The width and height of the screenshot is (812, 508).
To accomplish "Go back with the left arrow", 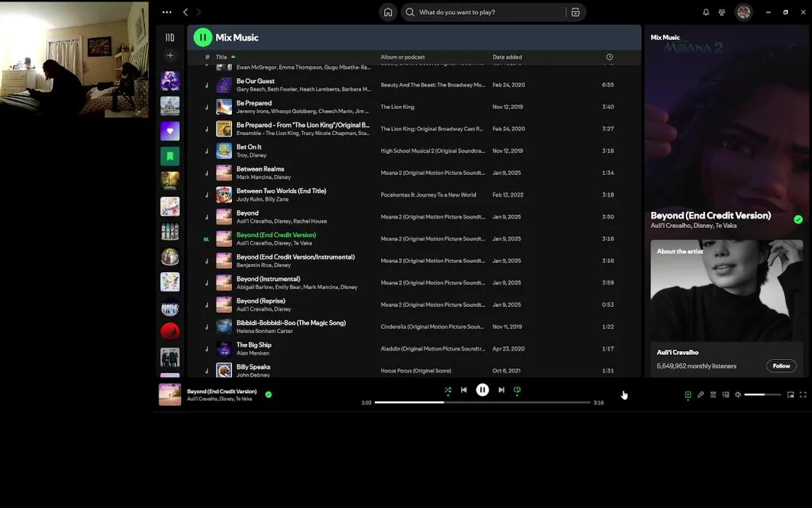I will pyautogui.click(x=185, y=12).
